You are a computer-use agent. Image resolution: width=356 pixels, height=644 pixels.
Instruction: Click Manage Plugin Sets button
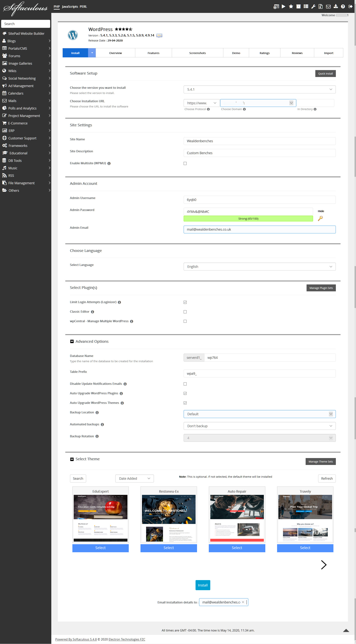321,288
